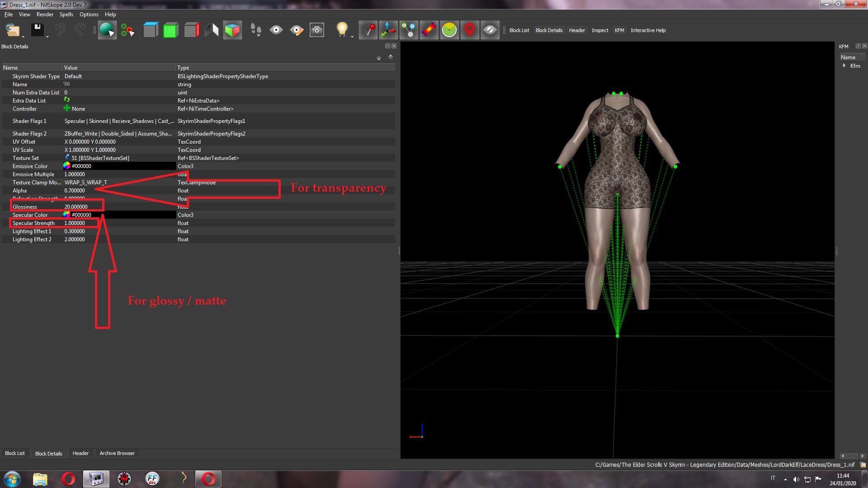The width and height of the screenshot is (868, 488).
Task: Open the Specular Color swatch
Action: point(66,215)
